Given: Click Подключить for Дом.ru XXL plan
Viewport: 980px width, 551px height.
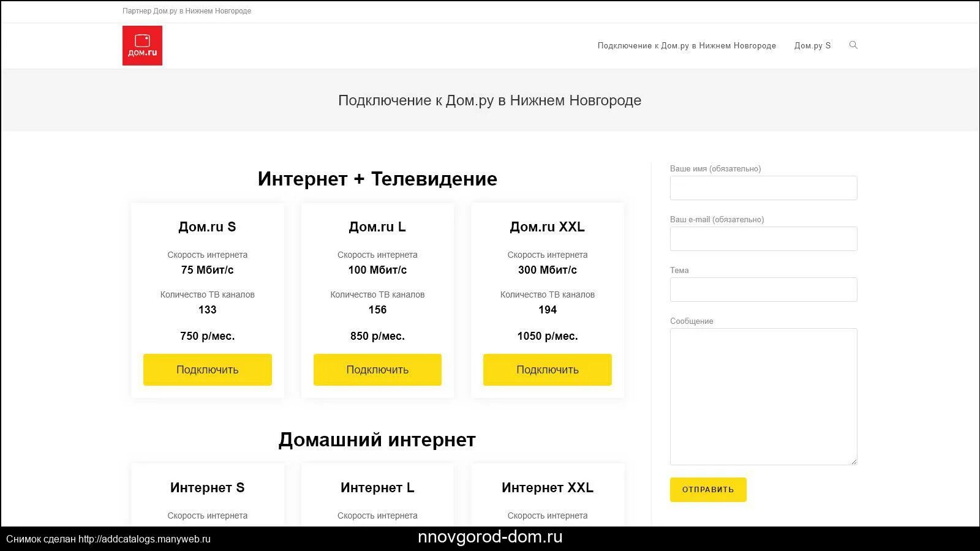Looking at the screenshot, I should pyautogui.click(x=548, y=370).
